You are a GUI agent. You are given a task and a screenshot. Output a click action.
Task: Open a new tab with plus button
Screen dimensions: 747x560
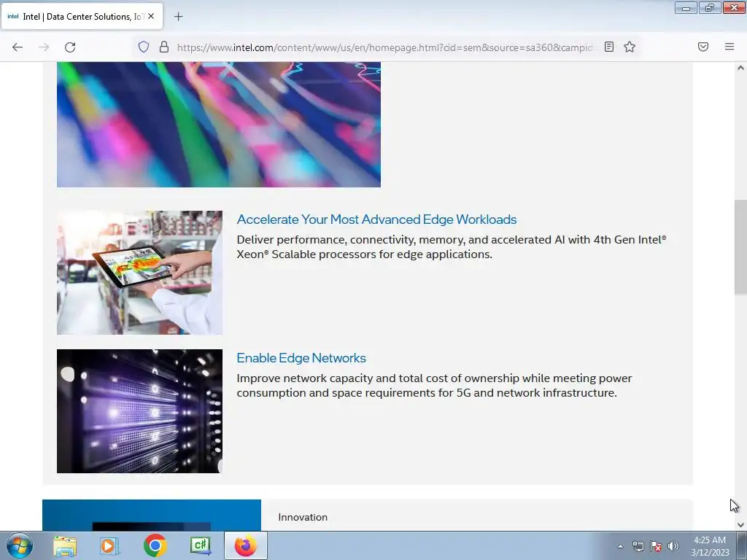(x=178, y=17)
